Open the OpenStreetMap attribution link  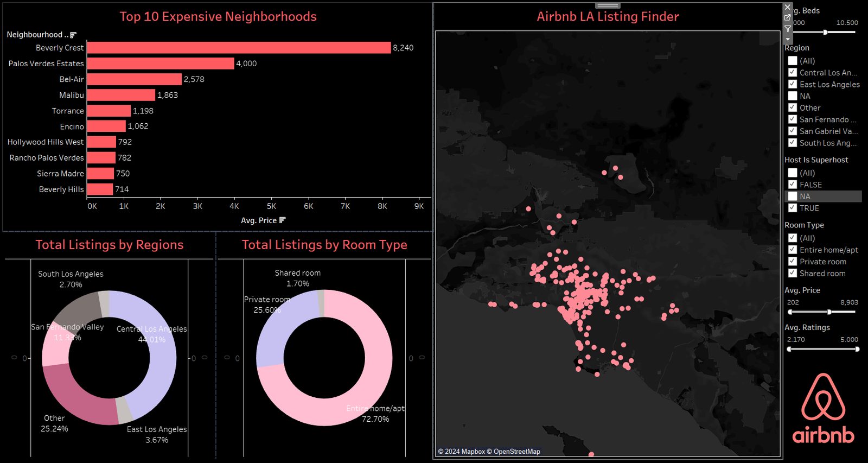click(513, 452)
